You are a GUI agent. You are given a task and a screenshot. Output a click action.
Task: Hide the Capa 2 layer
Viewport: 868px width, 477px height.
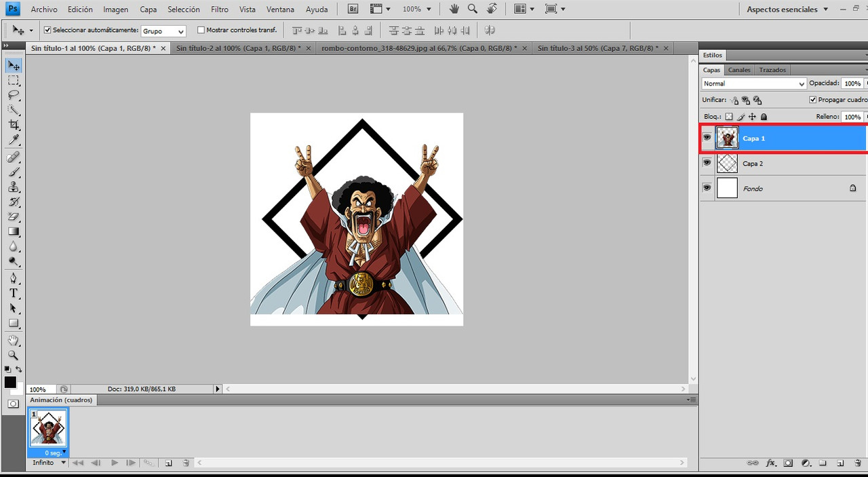[707, 163]
